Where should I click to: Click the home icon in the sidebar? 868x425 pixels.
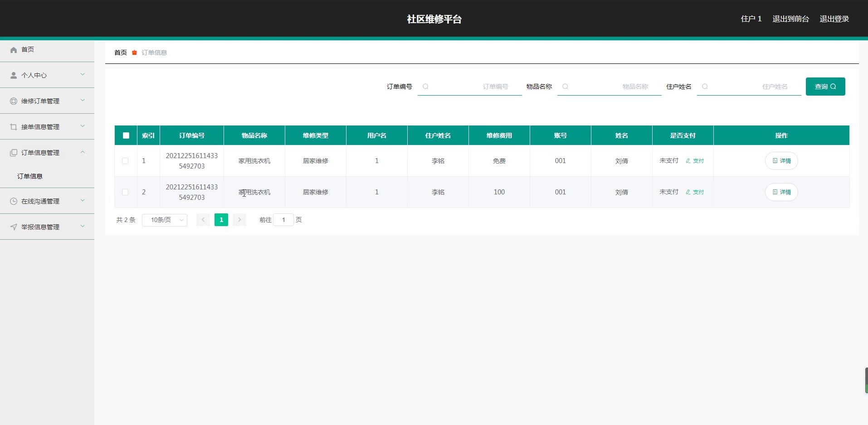tap(14, 50)
